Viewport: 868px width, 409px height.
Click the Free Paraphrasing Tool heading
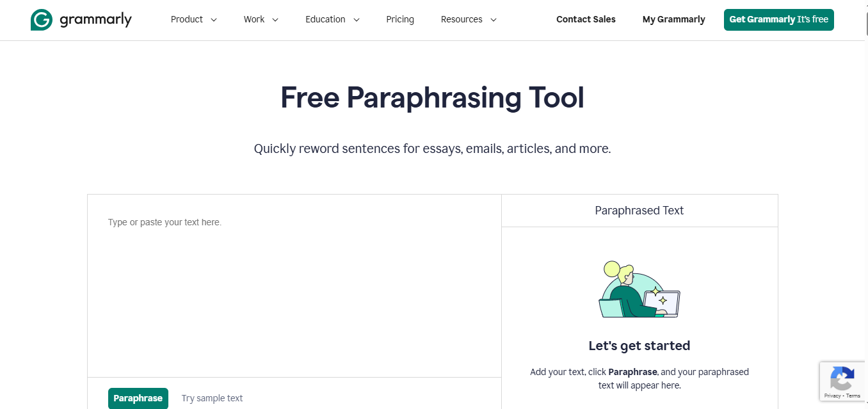(432, 98)
